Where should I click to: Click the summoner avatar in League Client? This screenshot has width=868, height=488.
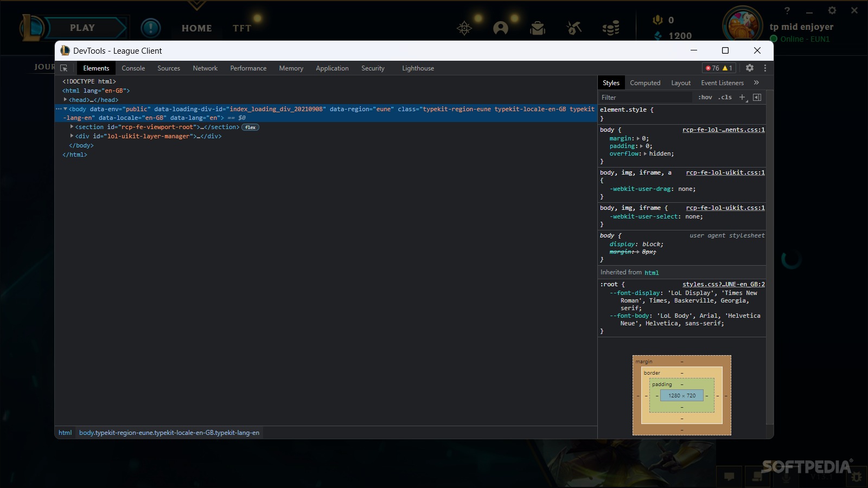pos(743,25)
